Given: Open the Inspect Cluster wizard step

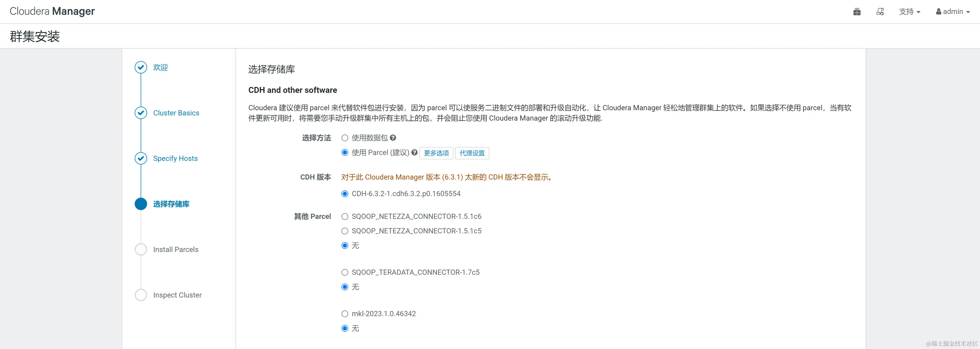Looking at the screenshot, I should point(177,295).
